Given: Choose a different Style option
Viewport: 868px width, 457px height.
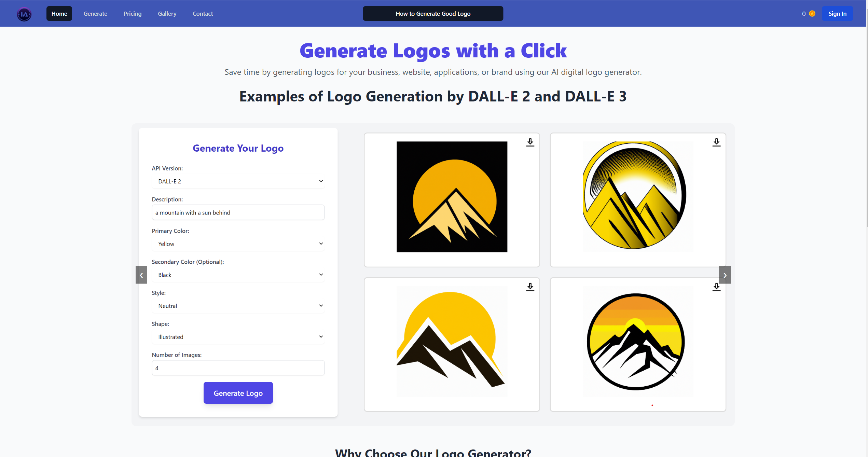Looking at the screenshot, I should (238, 306).
